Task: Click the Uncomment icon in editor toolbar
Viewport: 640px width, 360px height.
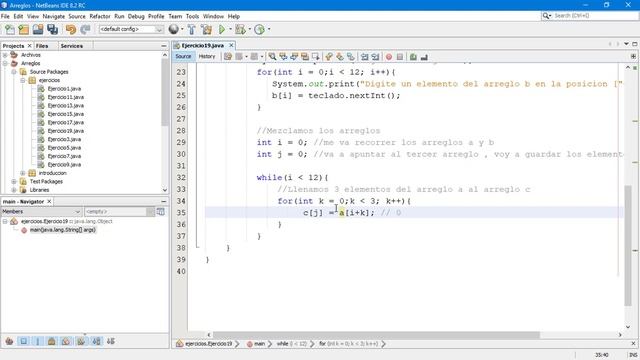Action: click(424, 57)
